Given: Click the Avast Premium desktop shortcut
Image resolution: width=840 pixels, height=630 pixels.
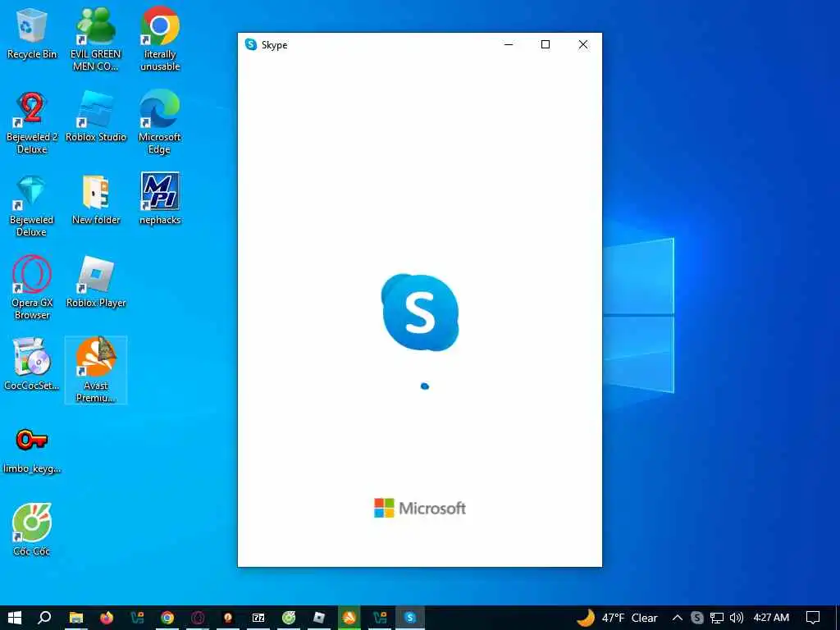Looking at the screenshot, I should [96, 370].
